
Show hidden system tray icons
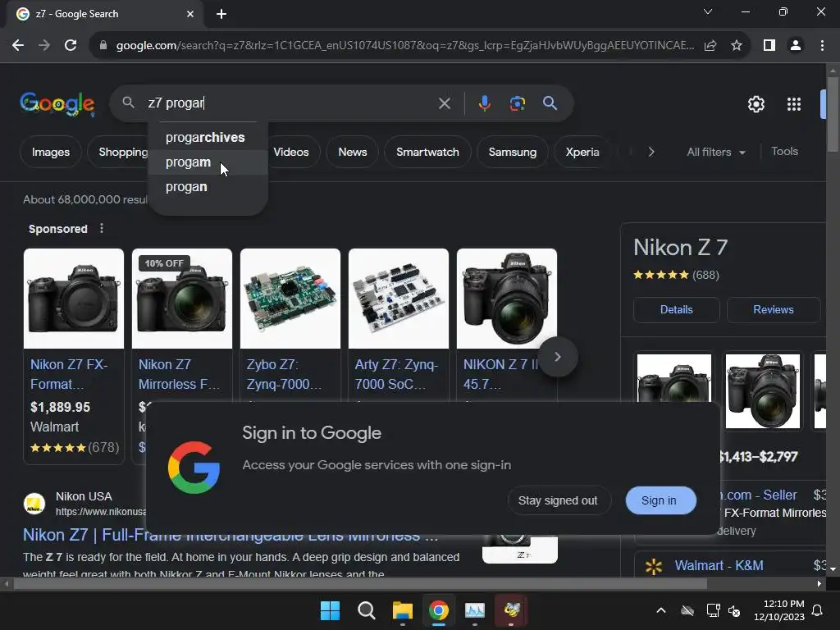pos(661,610)
